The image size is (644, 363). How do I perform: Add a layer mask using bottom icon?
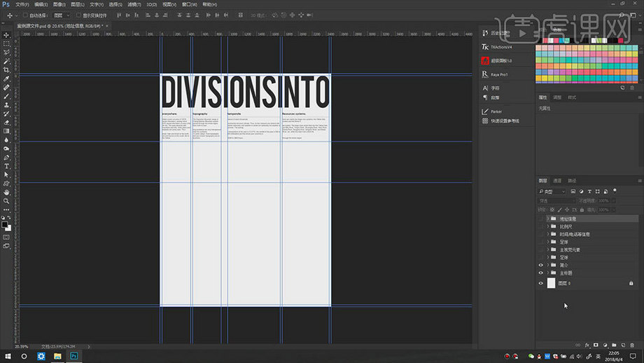[595, 345]
